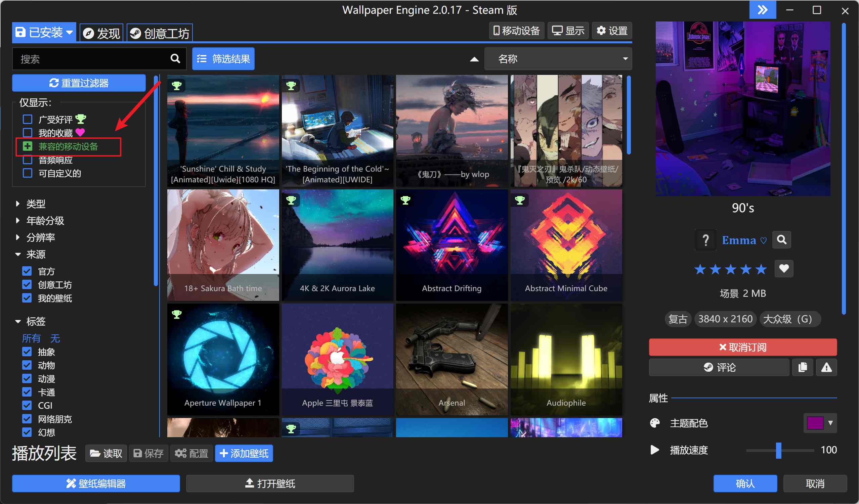Rate the 90's wallpaper with the star rating
The width and height of the screenshot is (859, 504).
(730, 269)
